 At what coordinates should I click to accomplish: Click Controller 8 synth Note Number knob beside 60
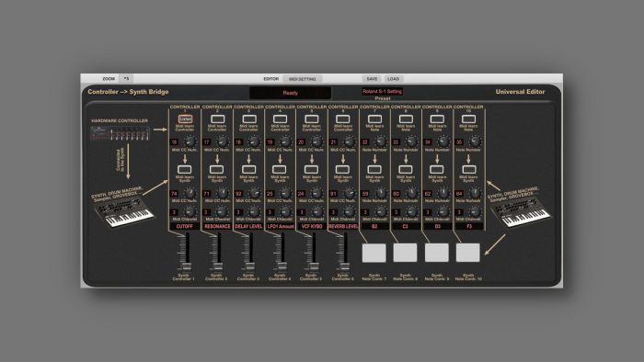pos(411,193)
